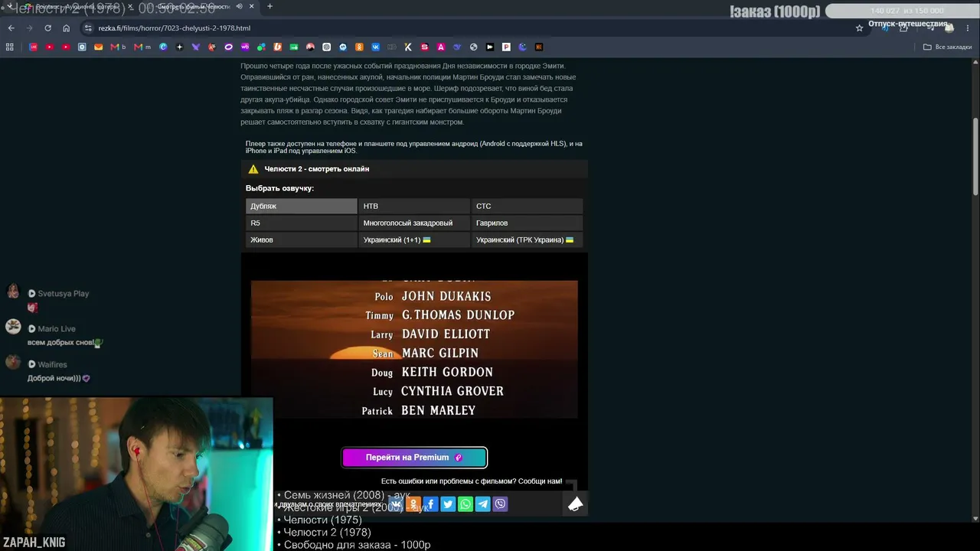Viewport: 980px width, 551px height.
Task: Switch to Украинский (ТРК Украина) voiceover
Action: tap(527, 240)
